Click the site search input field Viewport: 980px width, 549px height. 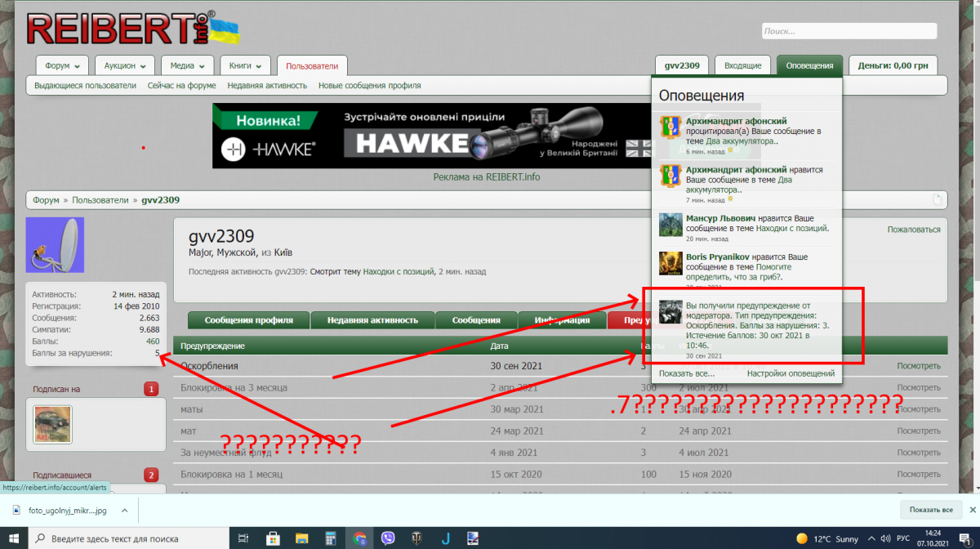[849, 31]
